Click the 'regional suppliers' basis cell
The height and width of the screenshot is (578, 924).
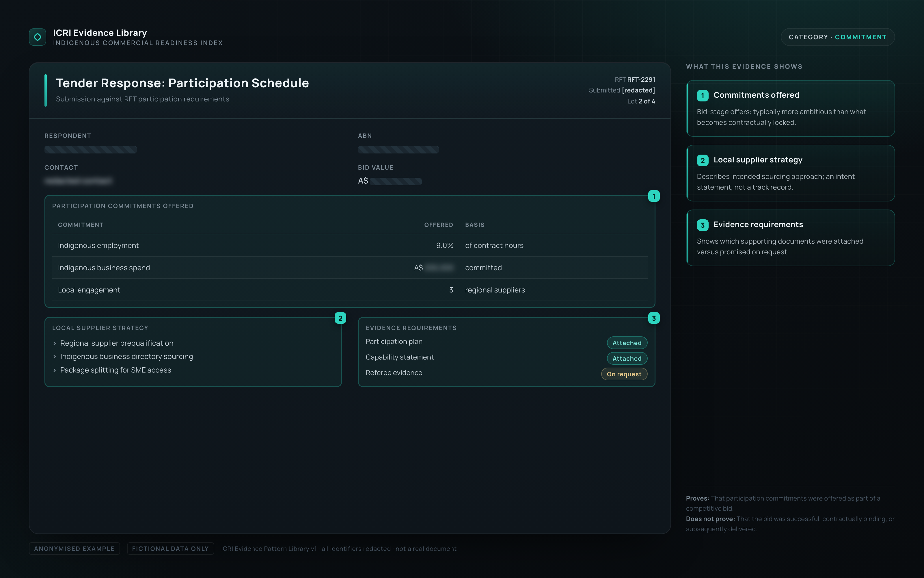pyautogui.click(x=495, y=290)
